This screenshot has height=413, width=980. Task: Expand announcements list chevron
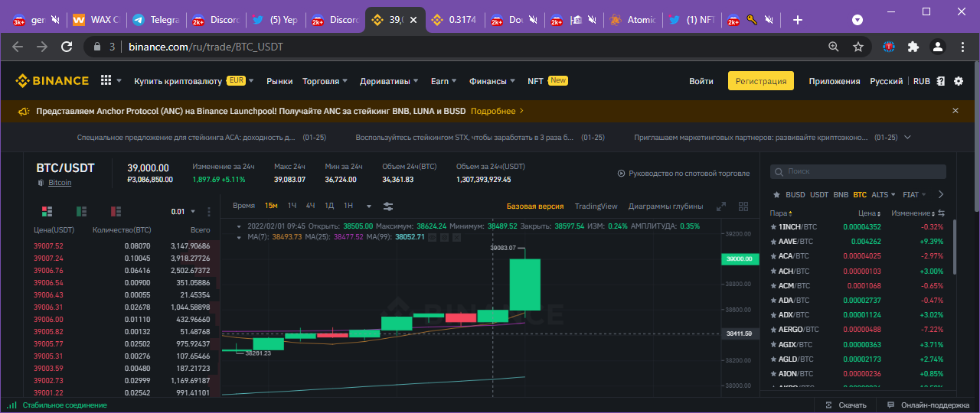908,137
